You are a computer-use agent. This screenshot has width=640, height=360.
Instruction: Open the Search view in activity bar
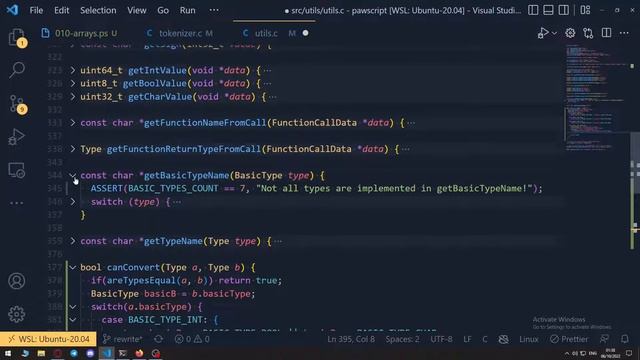point(17,70)
